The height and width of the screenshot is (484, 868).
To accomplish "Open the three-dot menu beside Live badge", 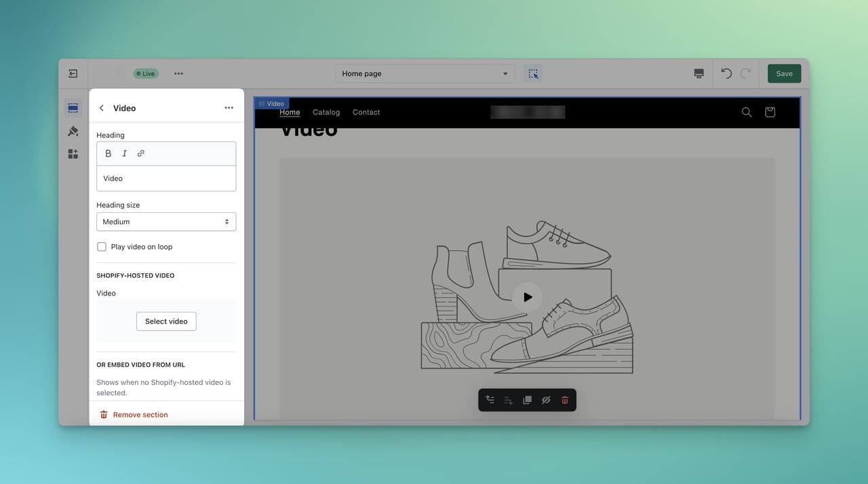I will [x=178, y=73].
